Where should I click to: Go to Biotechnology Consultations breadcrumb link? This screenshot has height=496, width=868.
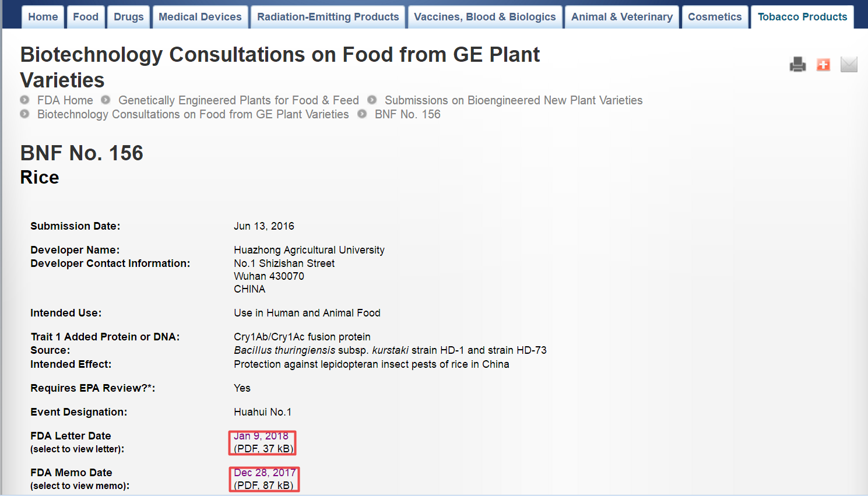coord(193,114)
